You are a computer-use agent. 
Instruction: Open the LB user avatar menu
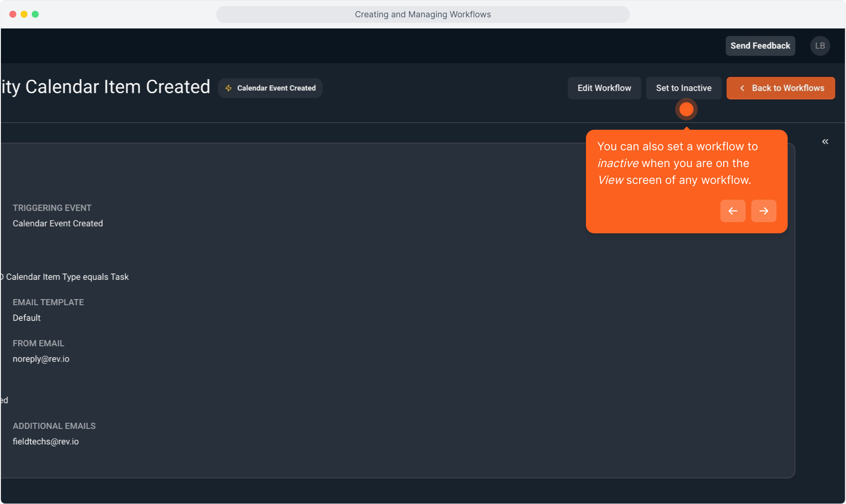coord(819,46)
